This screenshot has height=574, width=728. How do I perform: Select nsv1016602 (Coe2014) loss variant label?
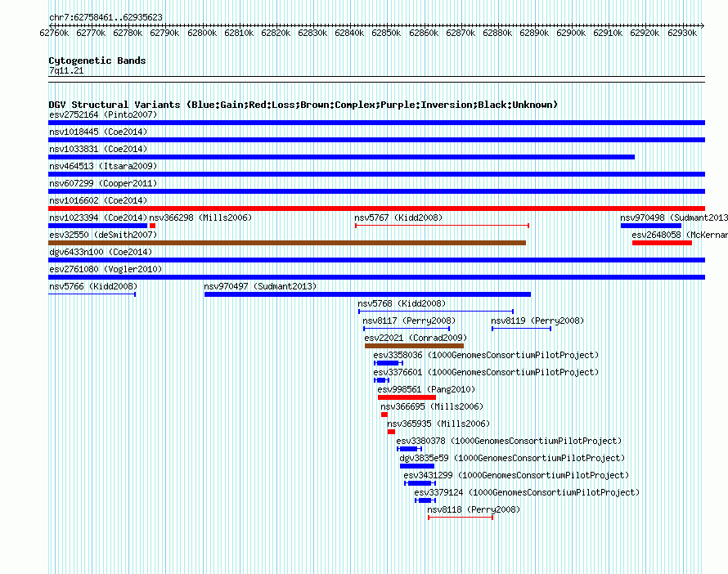tap(98, 200)
